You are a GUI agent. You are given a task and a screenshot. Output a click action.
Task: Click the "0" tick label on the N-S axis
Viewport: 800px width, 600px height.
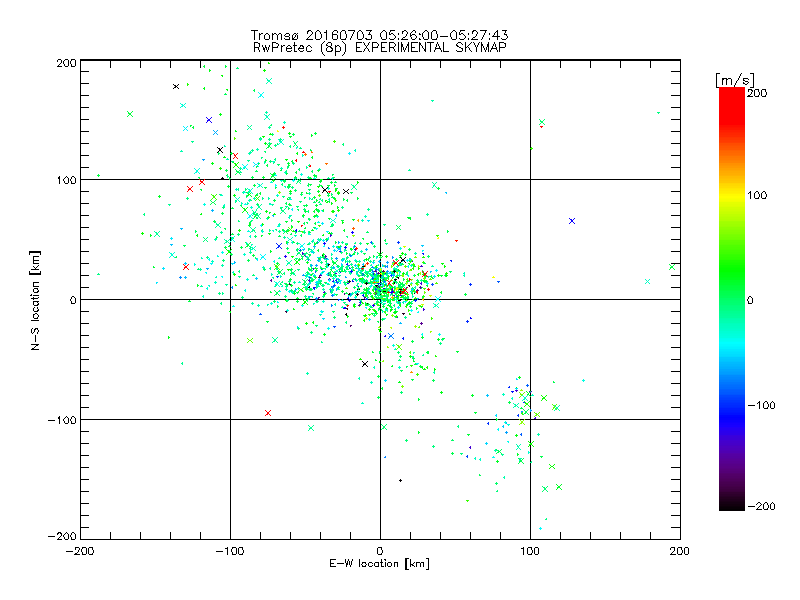tap(73, 300)
